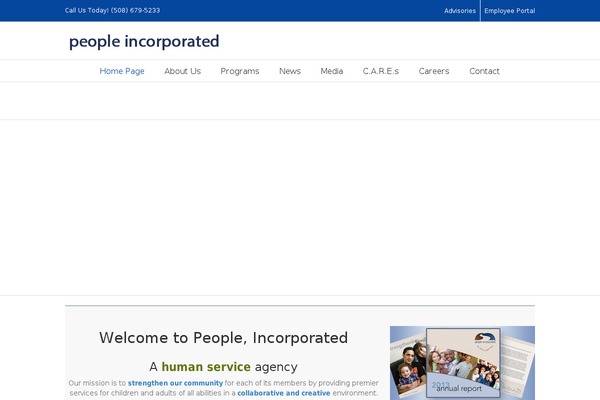The image size is (600, 400).
Task: Click the Advisories link in top bar
Action: click(460, 11)
